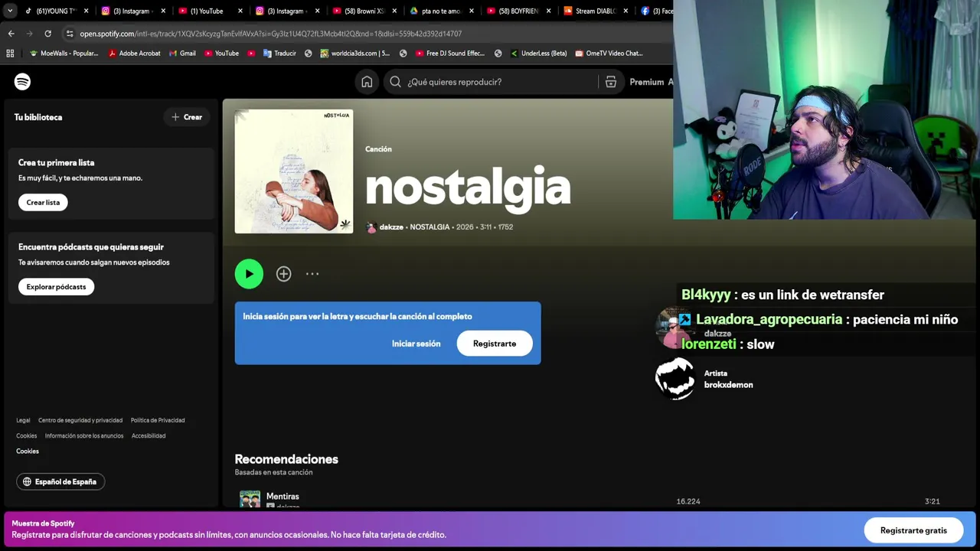Open the browse icon in search bar

point(611,82)
